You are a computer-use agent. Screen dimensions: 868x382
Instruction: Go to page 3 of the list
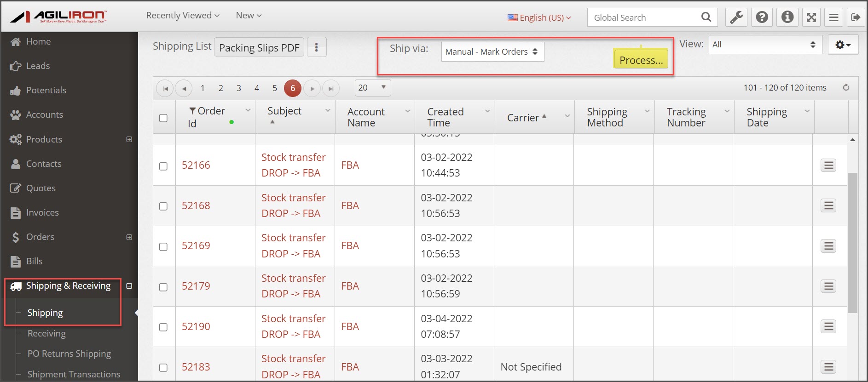click(239, 88)
